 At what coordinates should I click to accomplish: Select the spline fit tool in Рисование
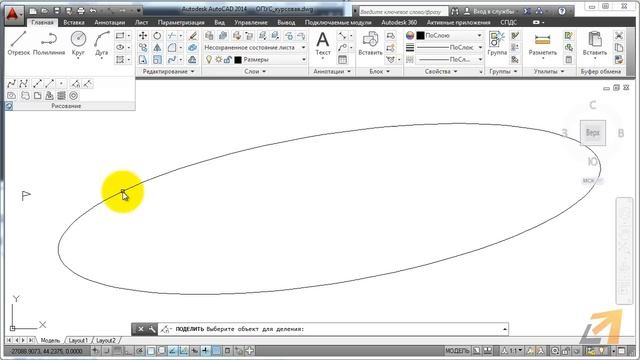click(11, 84)
